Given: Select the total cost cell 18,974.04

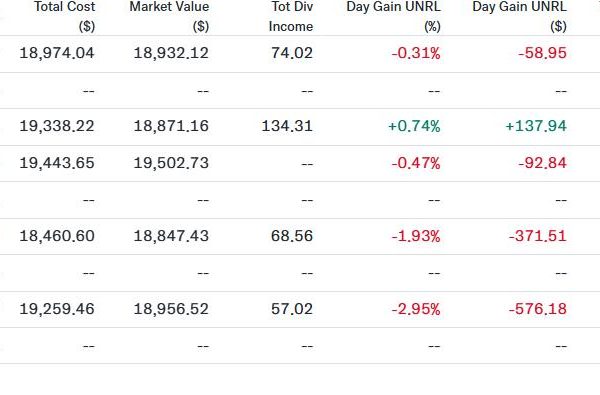Looking at the screenshot, I should point(57,53).
